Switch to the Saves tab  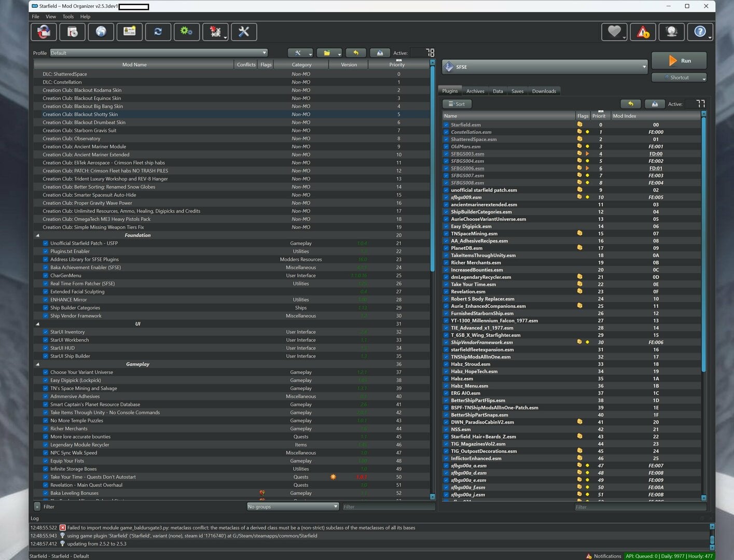click(x=517, y=91)
